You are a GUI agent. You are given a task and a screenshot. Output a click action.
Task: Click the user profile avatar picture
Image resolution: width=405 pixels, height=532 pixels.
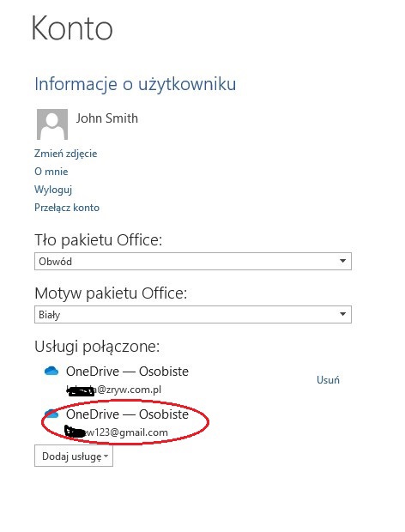[x=51, y=124]
